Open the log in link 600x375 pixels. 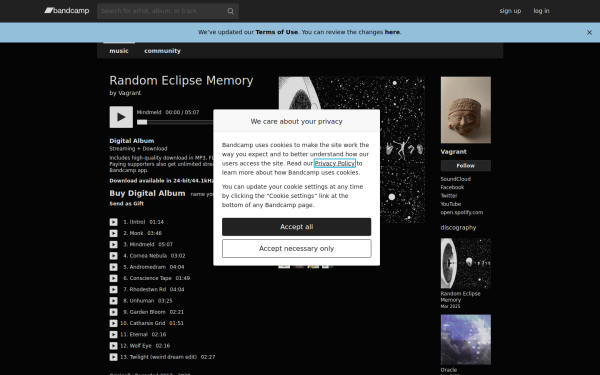tap(541, 11)
